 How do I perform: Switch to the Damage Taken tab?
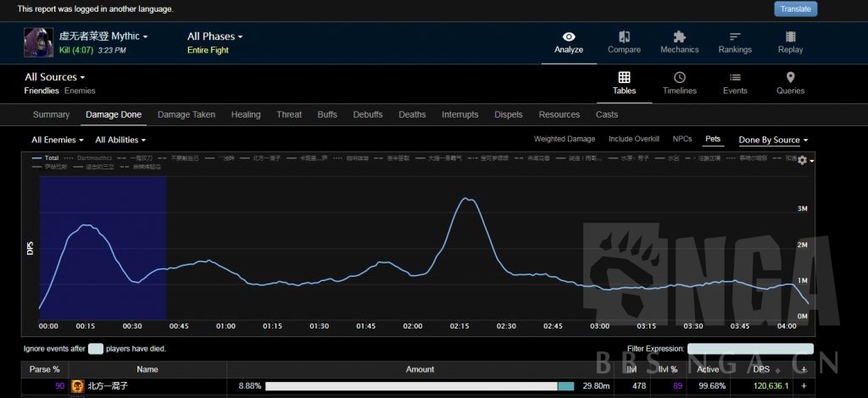point(186,114)
